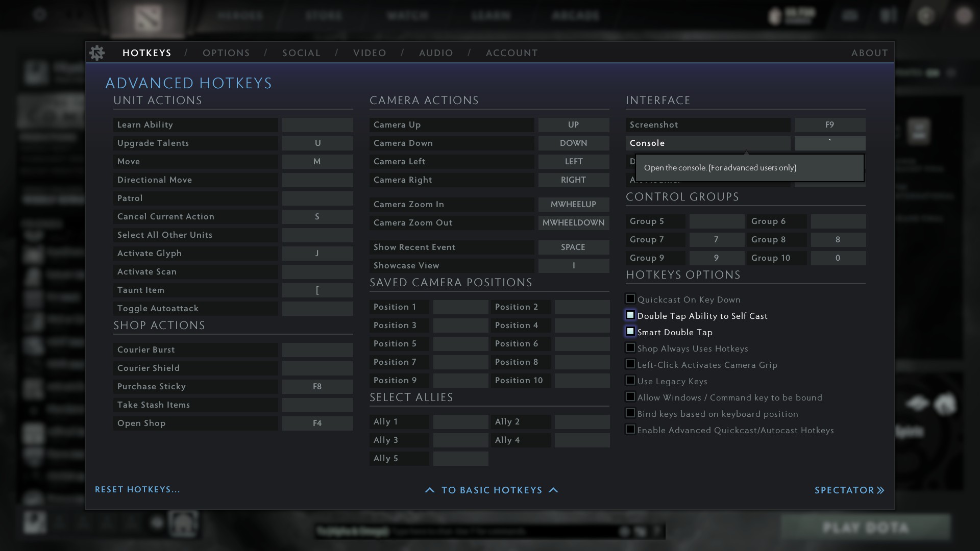Toggle the Smart Double Tap checkbox

coord(630,332)
